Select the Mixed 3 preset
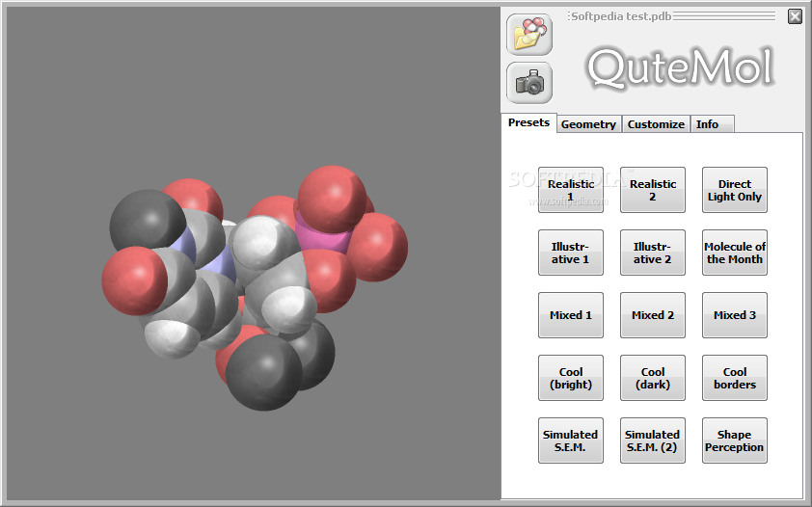 (x=734, y=315)
